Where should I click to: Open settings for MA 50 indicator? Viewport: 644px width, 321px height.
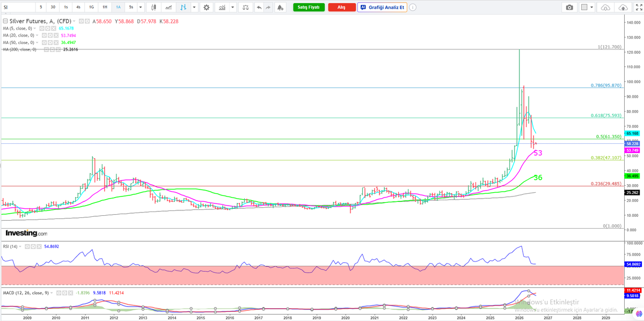click(x=50, y=42)
